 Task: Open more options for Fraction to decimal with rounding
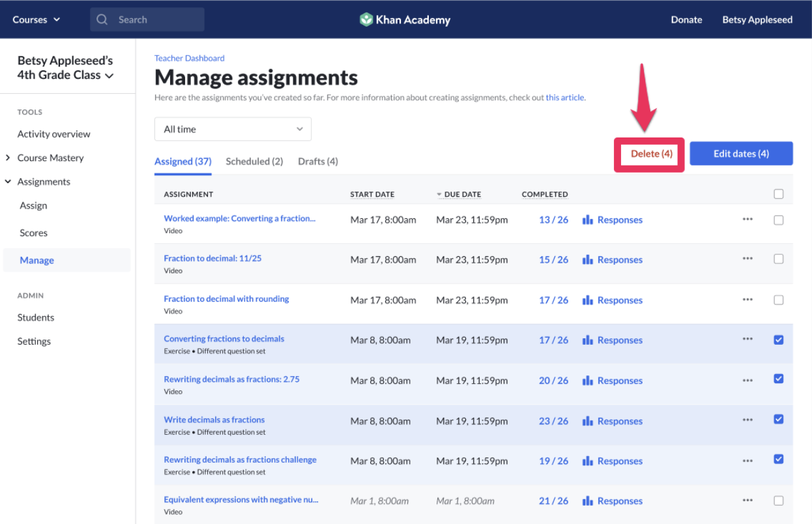click(x=747, y=300)
